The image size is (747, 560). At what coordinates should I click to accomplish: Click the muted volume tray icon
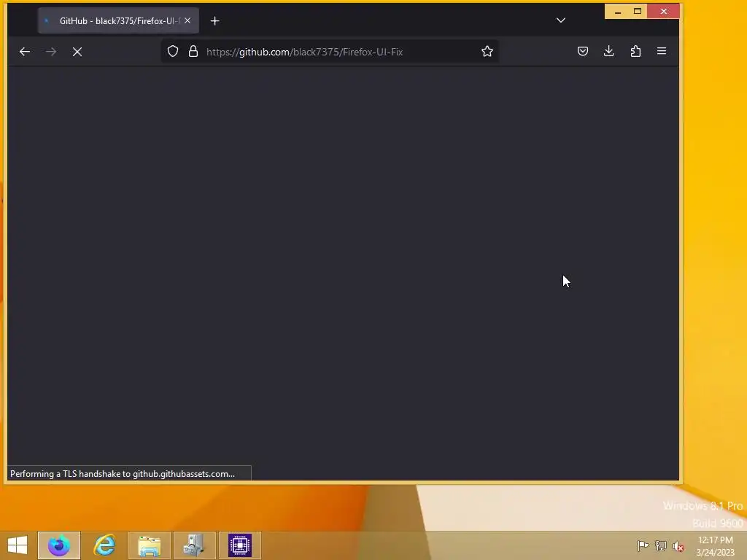[x=678, y=545]
